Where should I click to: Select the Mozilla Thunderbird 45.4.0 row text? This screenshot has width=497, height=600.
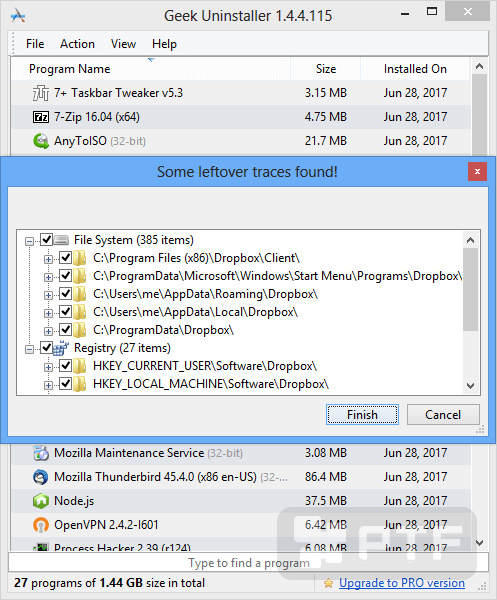pyautogui.click(x=155, y=477)
